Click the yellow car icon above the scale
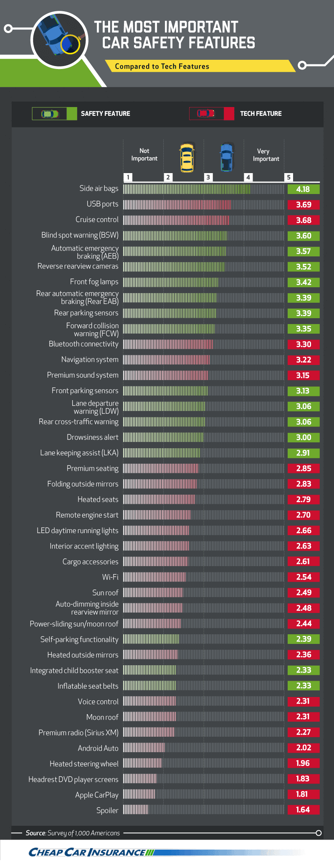The image size is (334, 868). point(187,158)
